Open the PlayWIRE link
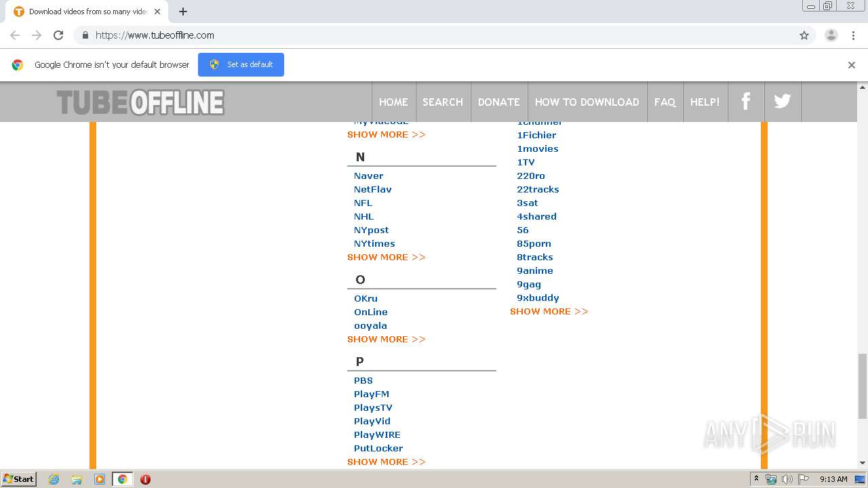The image size is (868, 488). point(377,434)
